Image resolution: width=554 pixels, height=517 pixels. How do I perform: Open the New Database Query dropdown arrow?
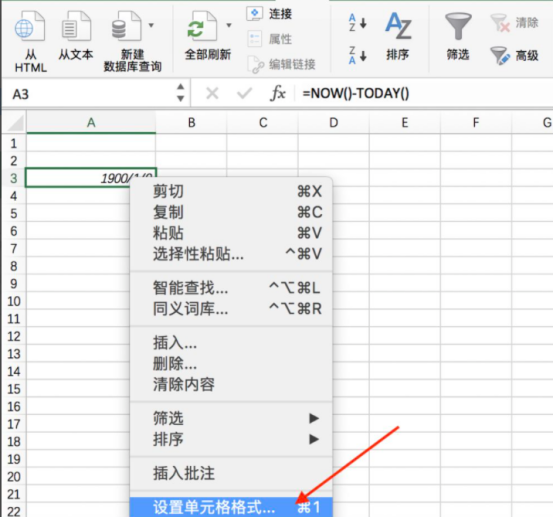(151, 25)
